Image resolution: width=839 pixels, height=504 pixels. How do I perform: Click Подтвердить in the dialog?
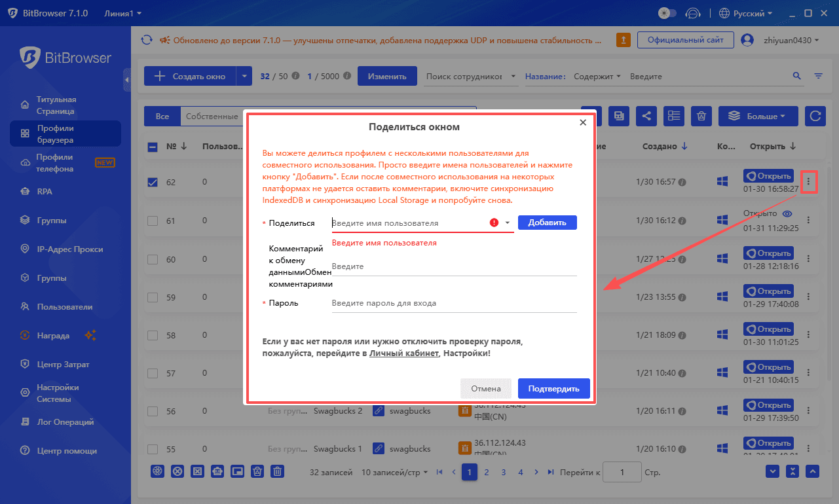554,388
